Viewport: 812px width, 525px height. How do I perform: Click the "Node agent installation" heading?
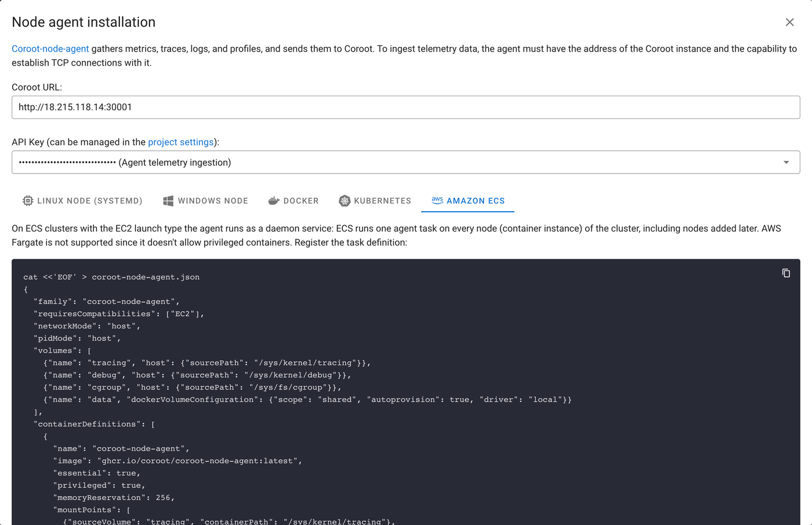[x=84, y=22]
